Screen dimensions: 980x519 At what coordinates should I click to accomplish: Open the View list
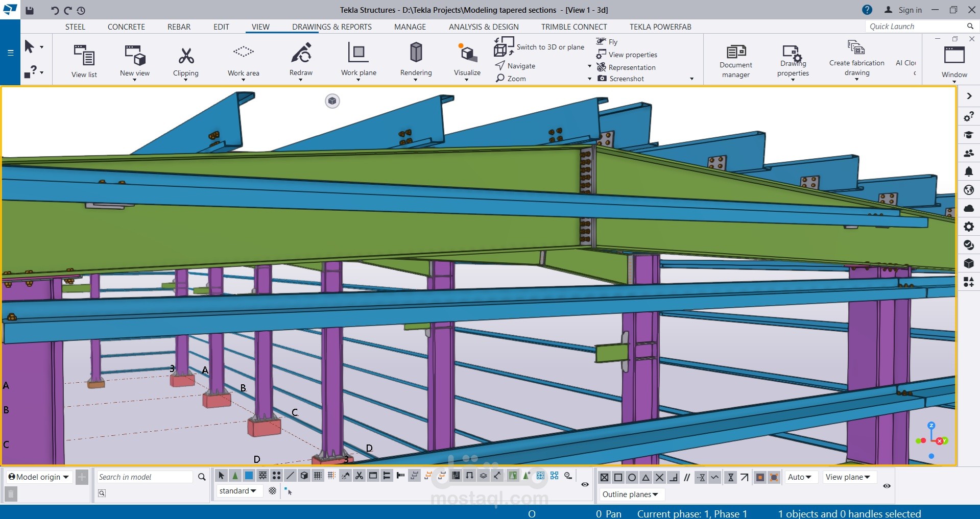pos(84,55)
